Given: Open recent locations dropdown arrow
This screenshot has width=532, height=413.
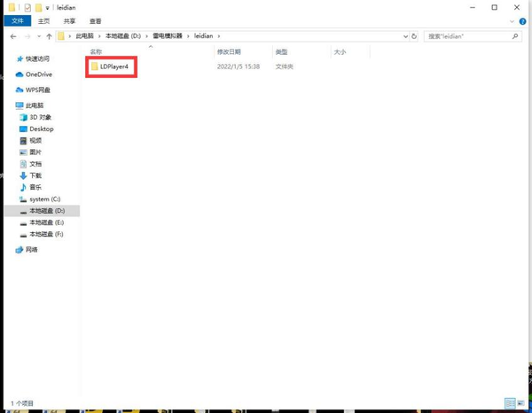Looking at the screenshot, I should pyautogui.click(x=39, y=36).
